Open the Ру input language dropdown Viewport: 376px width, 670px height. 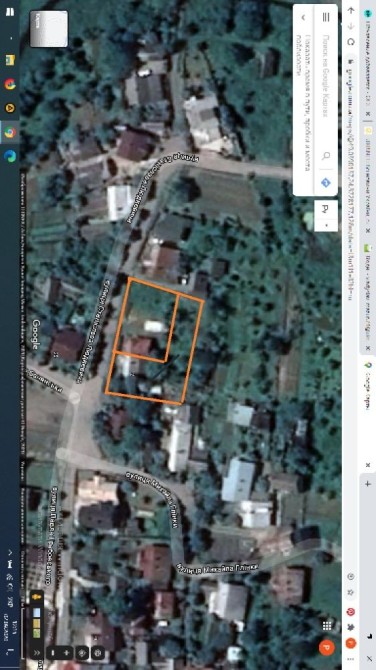point(326,216)
